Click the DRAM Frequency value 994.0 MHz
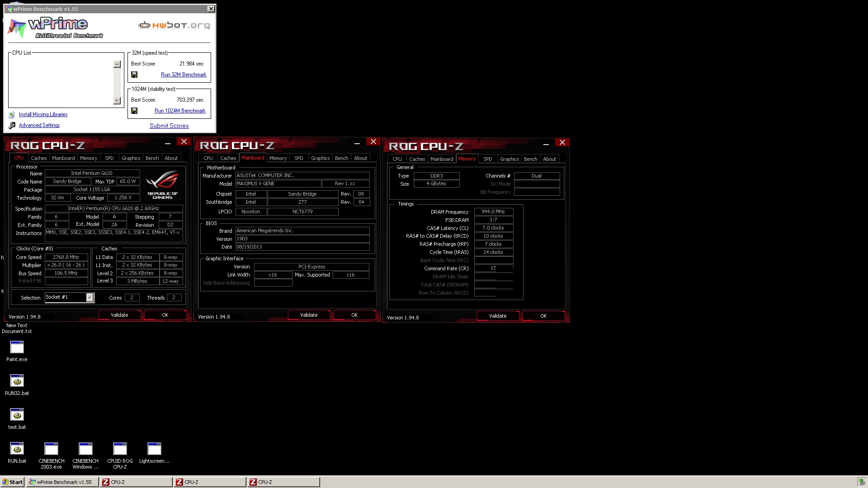 [493, 212]
